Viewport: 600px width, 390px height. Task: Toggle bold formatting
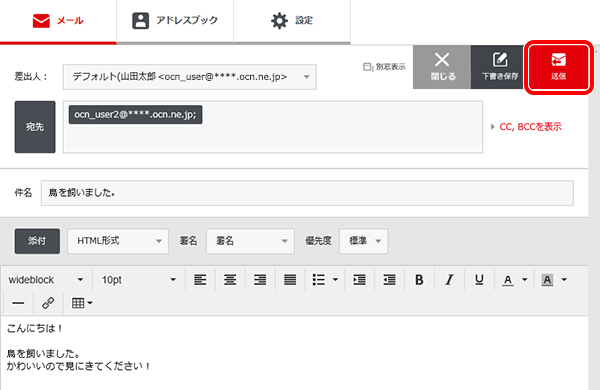419,280
